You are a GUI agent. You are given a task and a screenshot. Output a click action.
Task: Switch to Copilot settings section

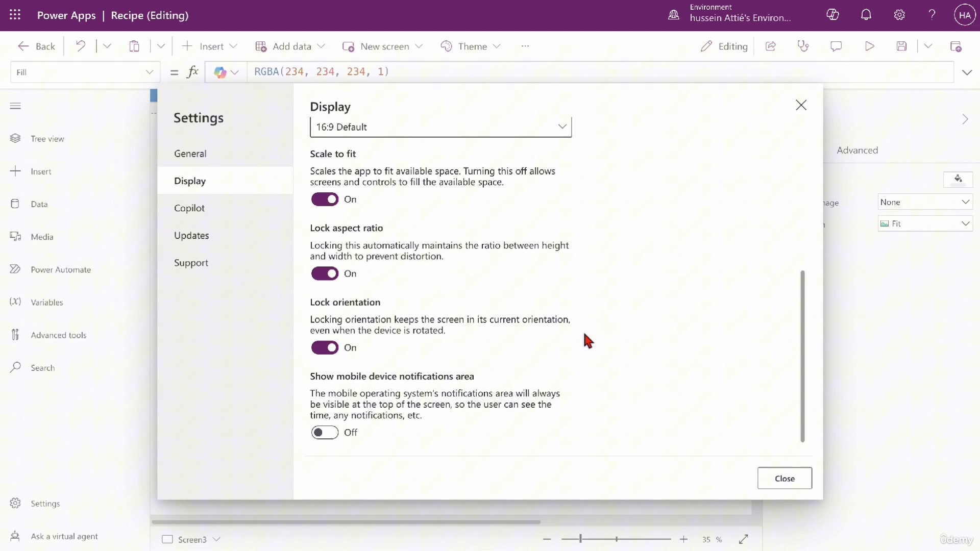point(189,208)
